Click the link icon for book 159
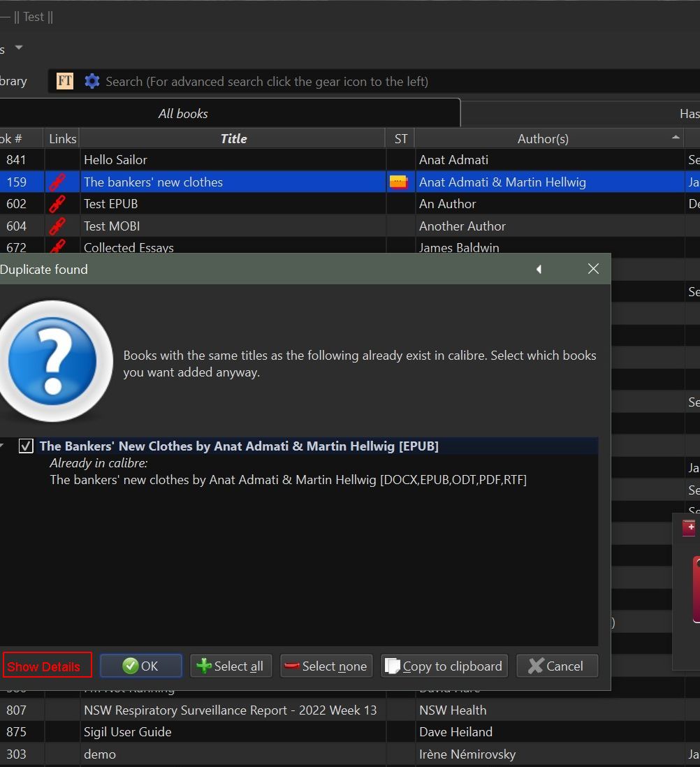The image size is (700, 767). pos(57,182)
